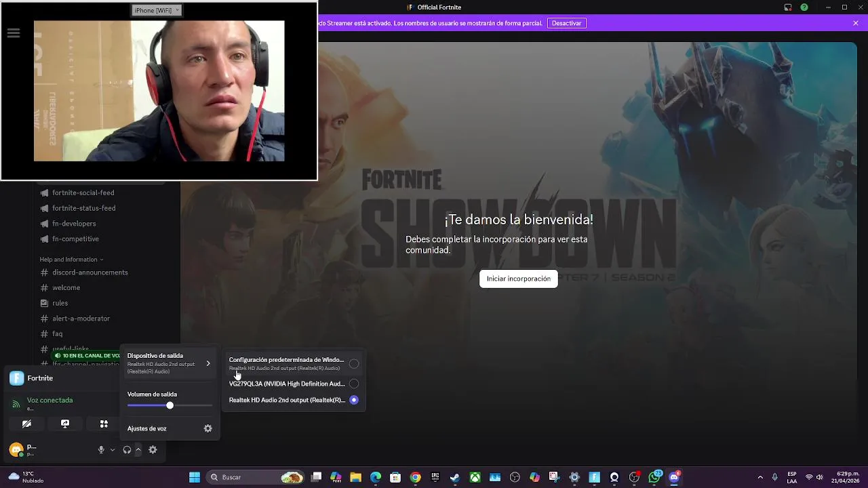The image size is (868, 488).
Task: Open Xbox app from the taskbar
Action: point(475,477)
